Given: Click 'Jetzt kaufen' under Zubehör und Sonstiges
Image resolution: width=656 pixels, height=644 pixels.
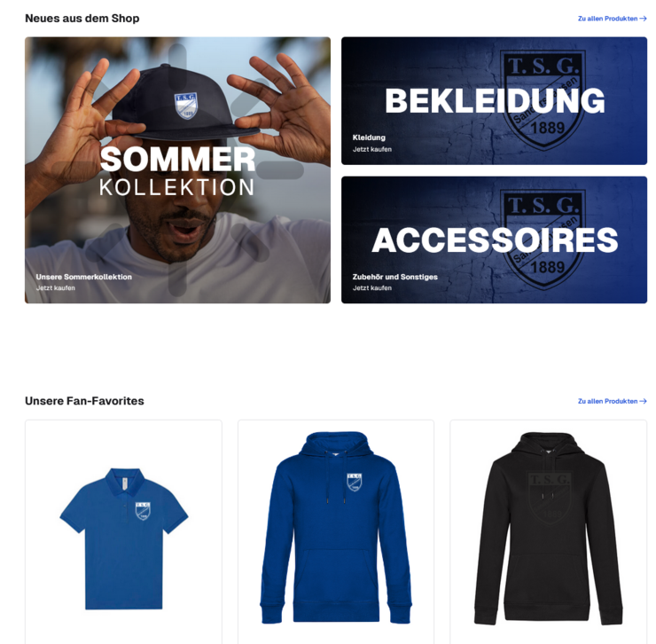Looking at the screenshot, I should click(x=372, y=288).
